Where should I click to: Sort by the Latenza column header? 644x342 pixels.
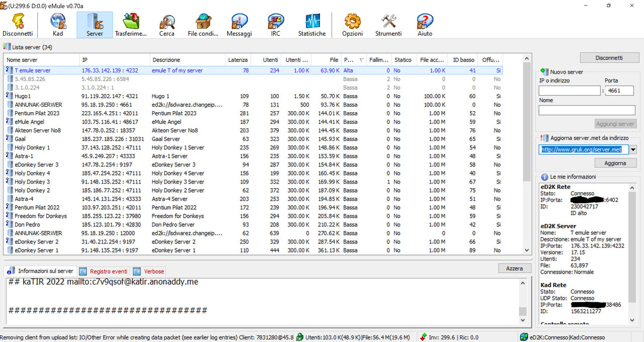click(237, 60)
